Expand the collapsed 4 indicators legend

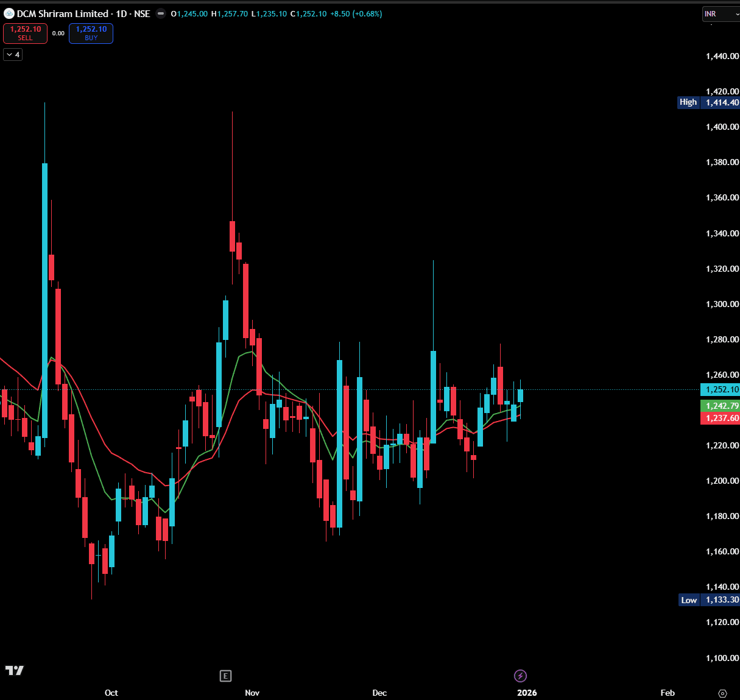13,55
